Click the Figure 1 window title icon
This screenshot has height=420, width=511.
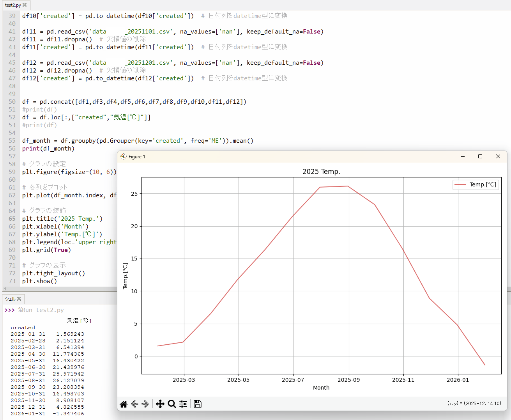124,156
